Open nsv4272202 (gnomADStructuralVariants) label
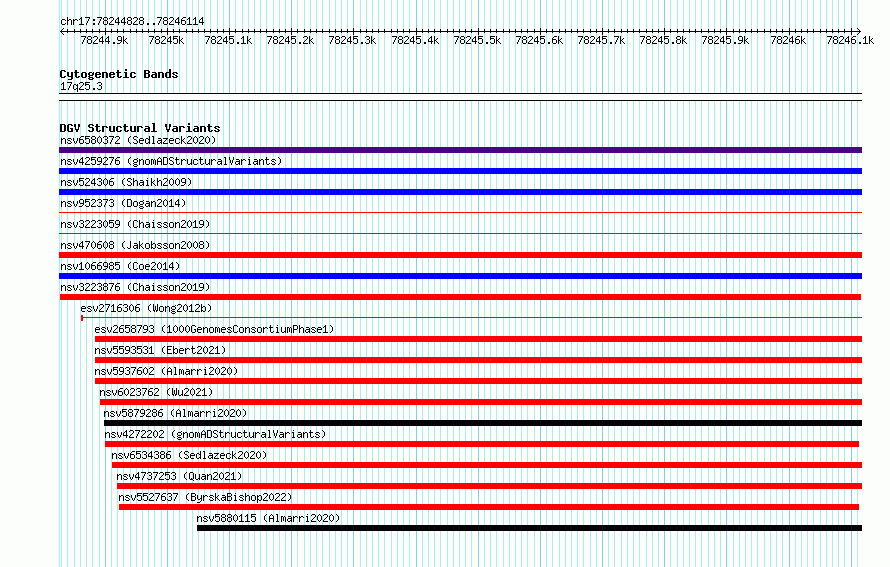Screen dimensions: 890x567 click(215, 434)
